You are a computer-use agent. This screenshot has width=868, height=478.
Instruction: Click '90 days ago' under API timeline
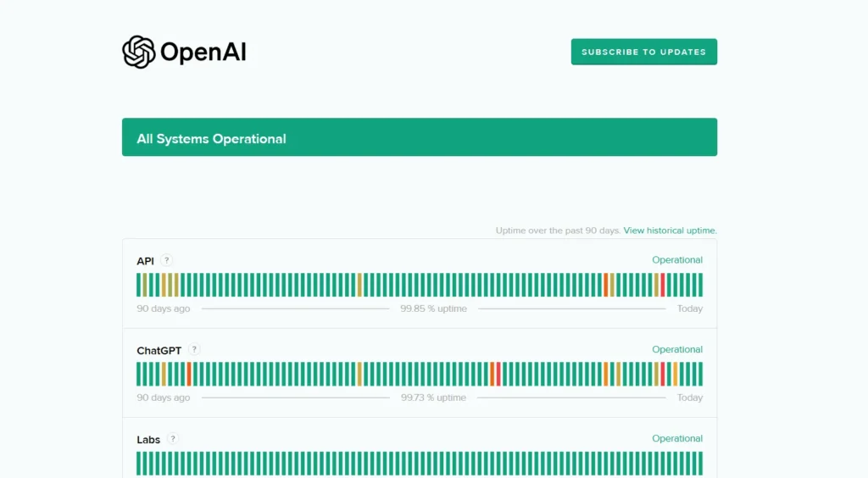click(164, 308)
